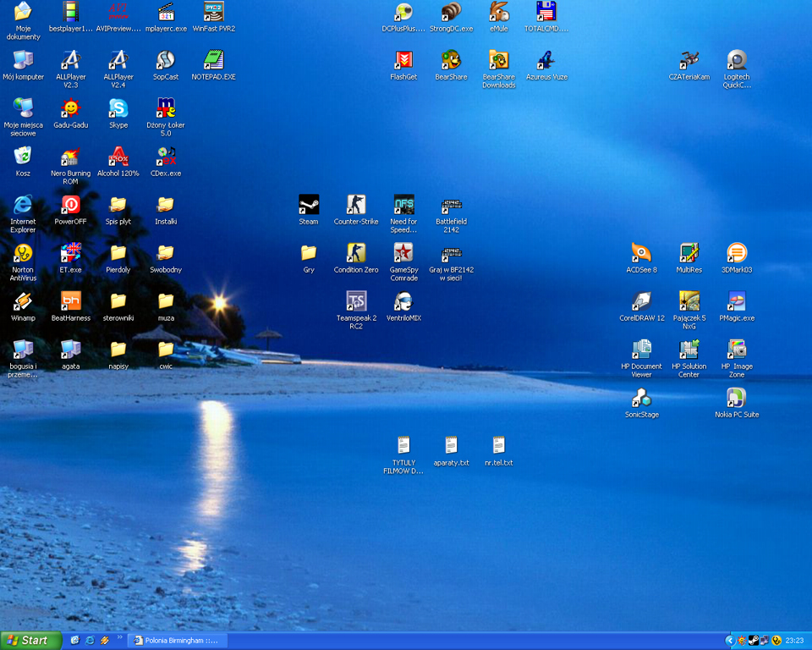Screen dimensions: 812x650
Task: Expand hidden system tray icons arrow
Action: click(x=730, y=641)
